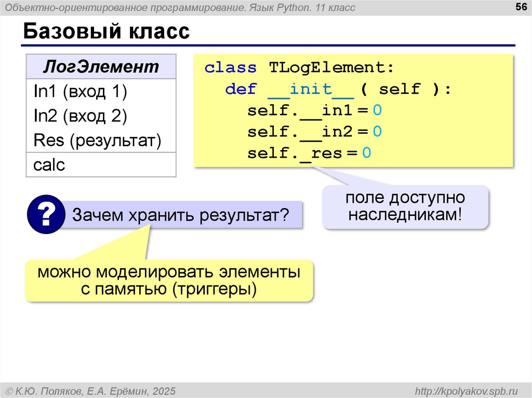Select the "ЛогЭлемент" table header cell

coord(101,67)
